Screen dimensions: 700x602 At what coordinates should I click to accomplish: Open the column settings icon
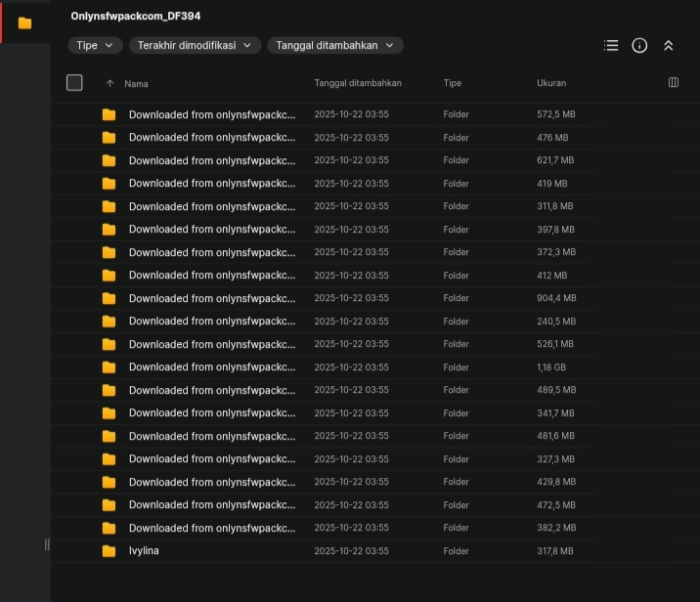click(674, 83)
